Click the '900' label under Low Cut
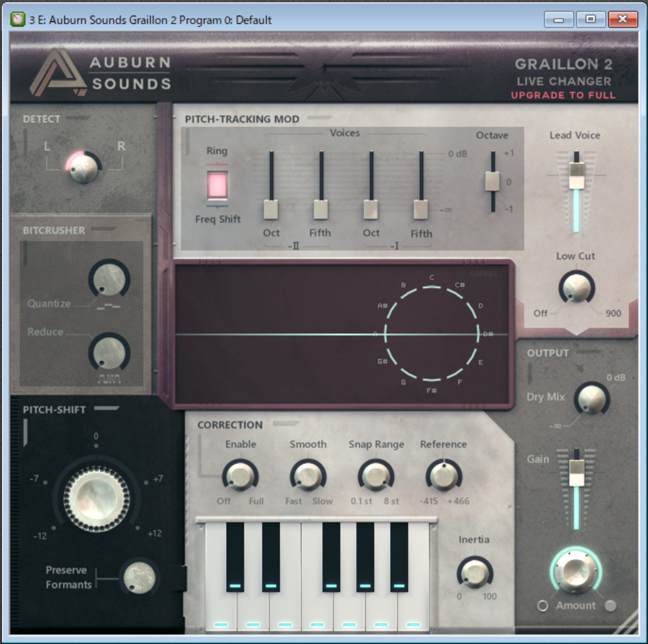This screenshot has height=644, width=648. pos(613,313)
